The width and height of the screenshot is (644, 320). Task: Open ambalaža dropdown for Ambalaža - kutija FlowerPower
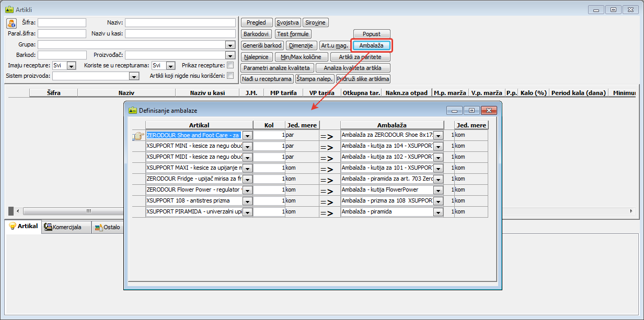438,190
